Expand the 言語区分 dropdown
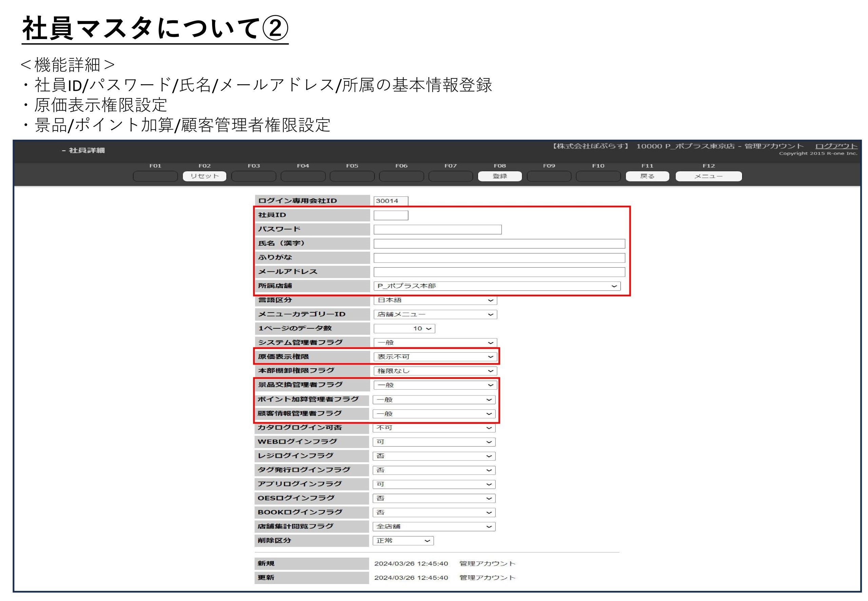Screen dimensions: 868x601 point(435,300)
